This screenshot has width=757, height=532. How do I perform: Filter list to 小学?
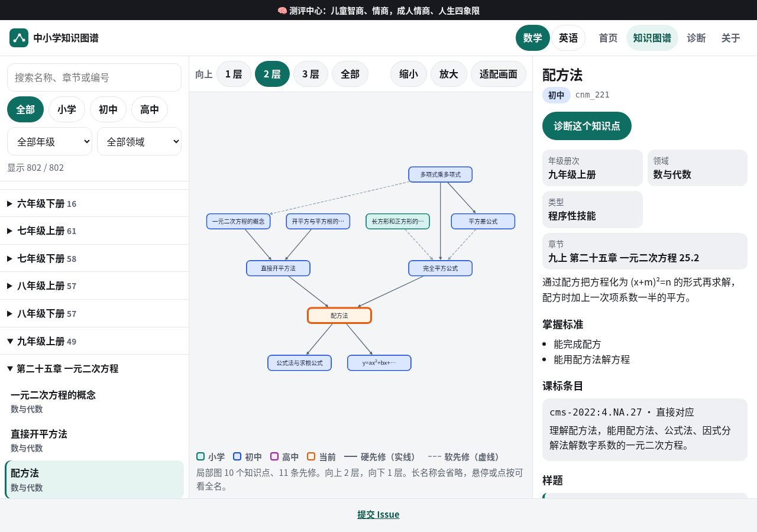point(67,109)
